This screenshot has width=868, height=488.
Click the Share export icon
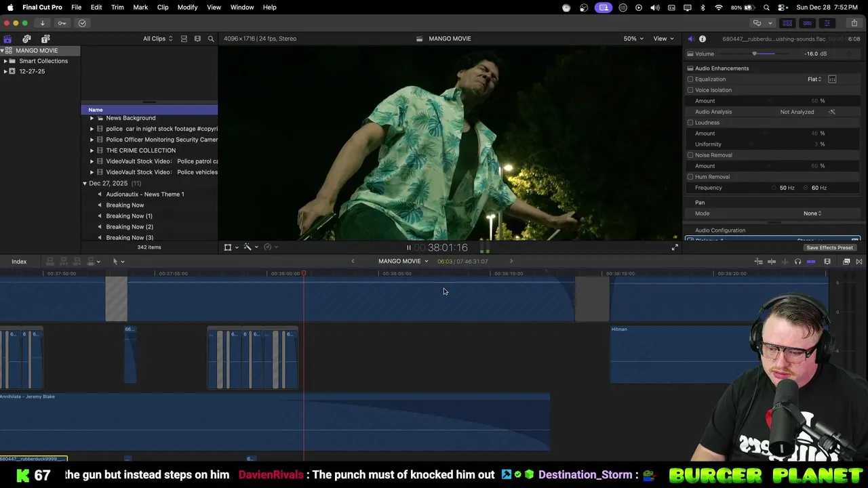[x=854, y=23]
